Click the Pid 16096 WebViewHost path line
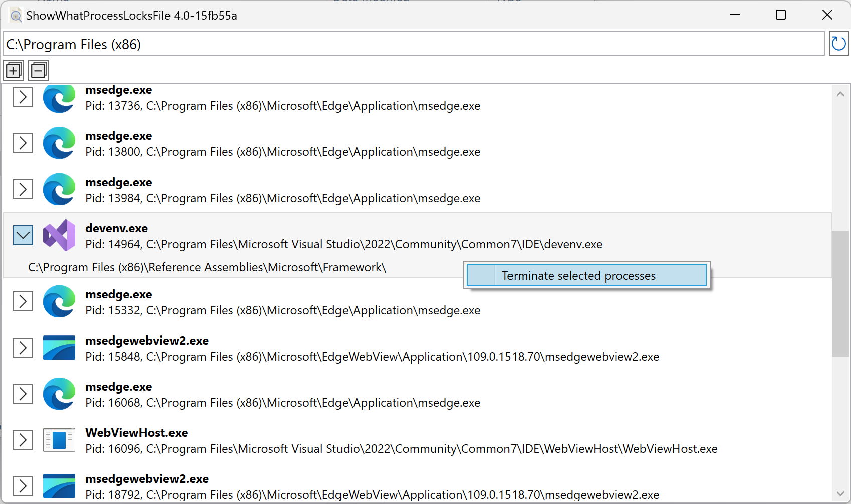Screen dimensions: 851x504 [401, 449]
